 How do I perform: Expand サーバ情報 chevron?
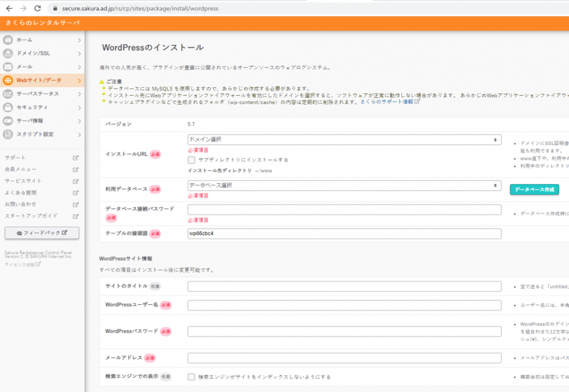tap(79, 121)
